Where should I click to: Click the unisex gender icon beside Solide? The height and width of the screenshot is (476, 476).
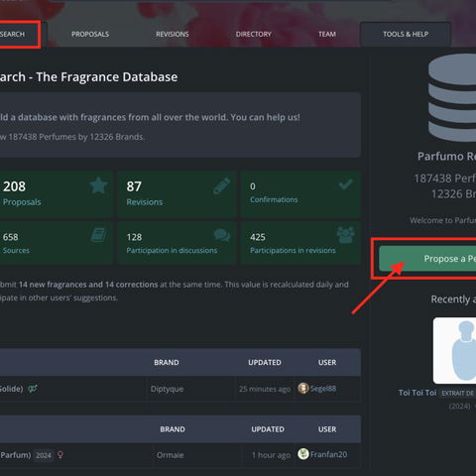click(33, 389)
